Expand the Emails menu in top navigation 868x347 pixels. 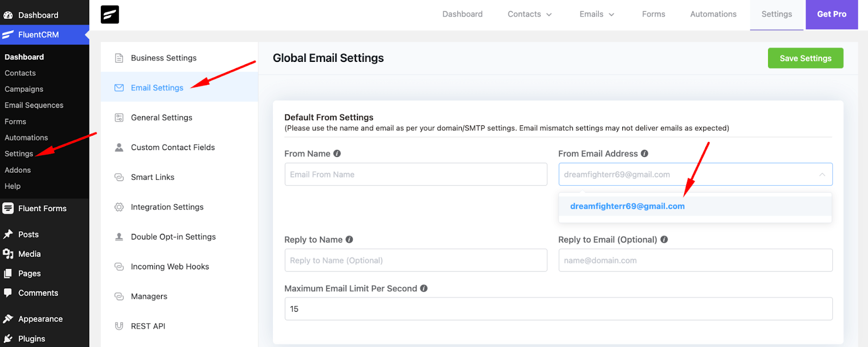point(597,14)
